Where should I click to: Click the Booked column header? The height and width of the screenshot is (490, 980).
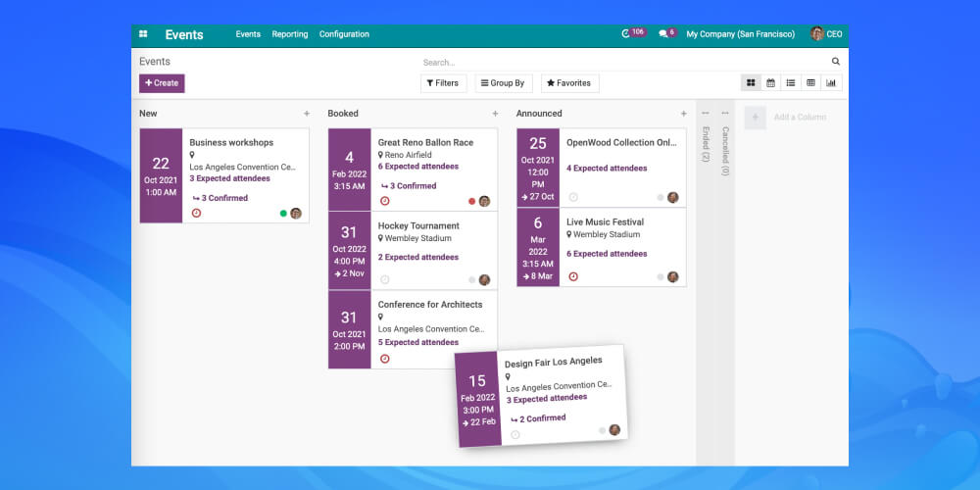coord(343,114)
